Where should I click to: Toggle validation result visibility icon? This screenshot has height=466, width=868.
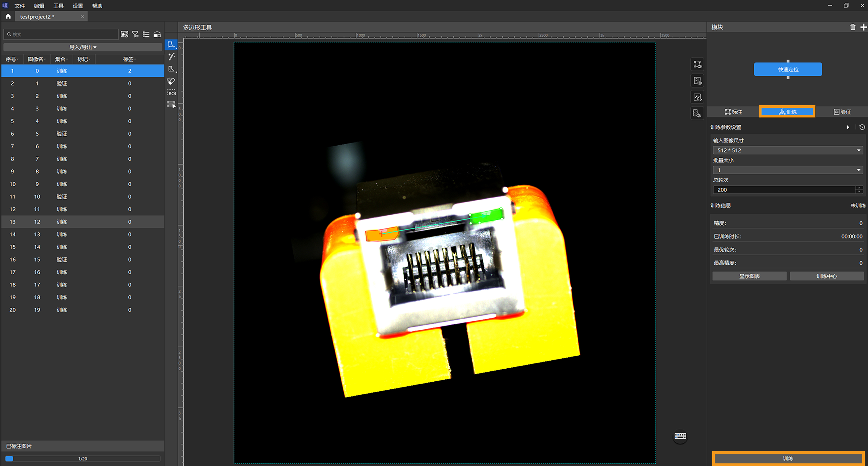pyautogui.click(x=697, y=80)
